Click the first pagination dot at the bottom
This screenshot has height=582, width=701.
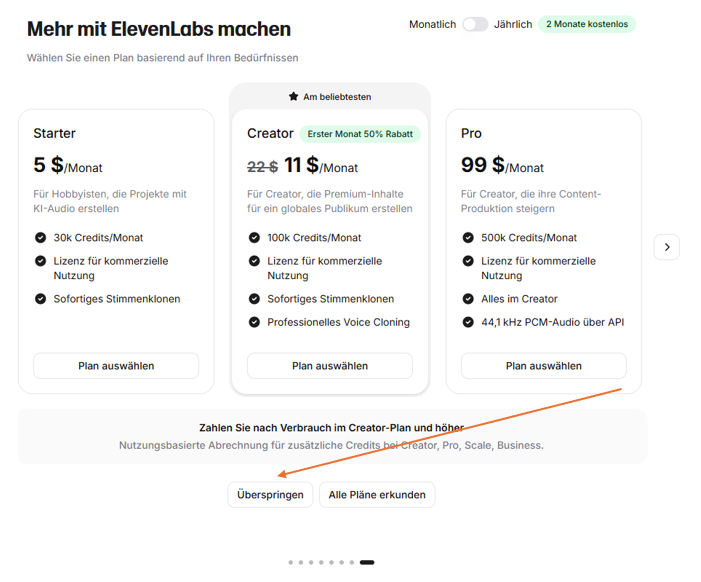click(x=291, y=562)
